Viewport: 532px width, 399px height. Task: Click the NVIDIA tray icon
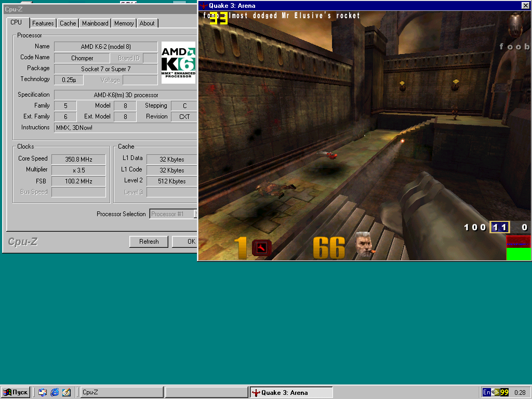point(495,393)
